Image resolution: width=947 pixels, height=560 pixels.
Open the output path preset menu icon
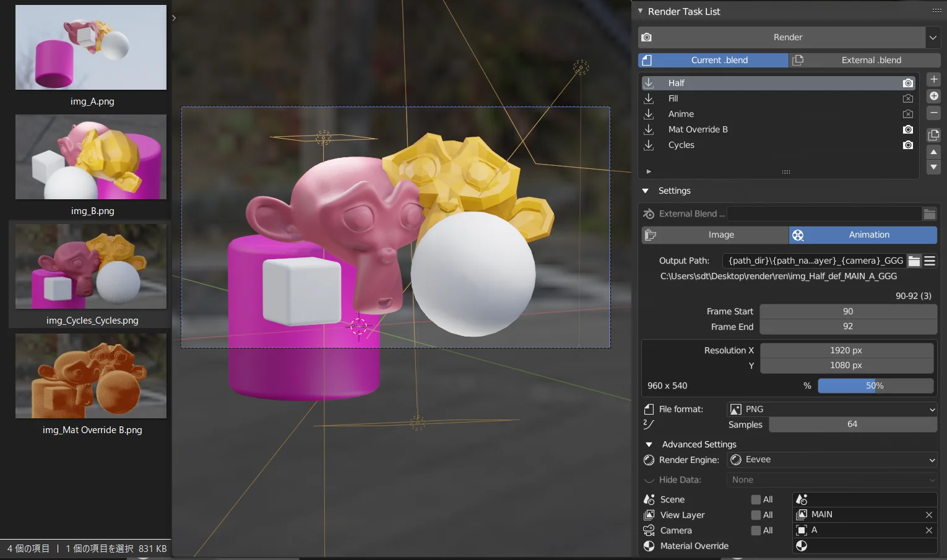pos(929,261)
